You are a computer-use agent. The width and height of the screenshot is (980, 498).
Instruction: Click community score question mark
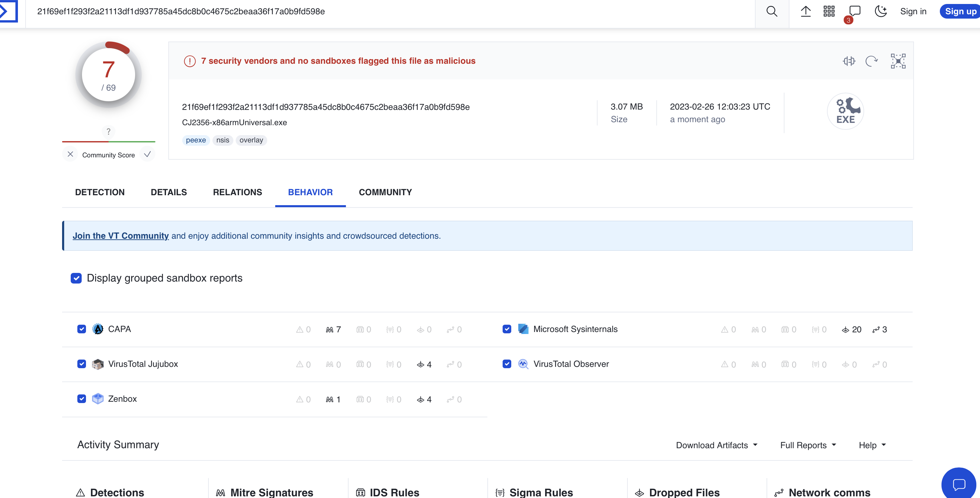coord(109,131)
